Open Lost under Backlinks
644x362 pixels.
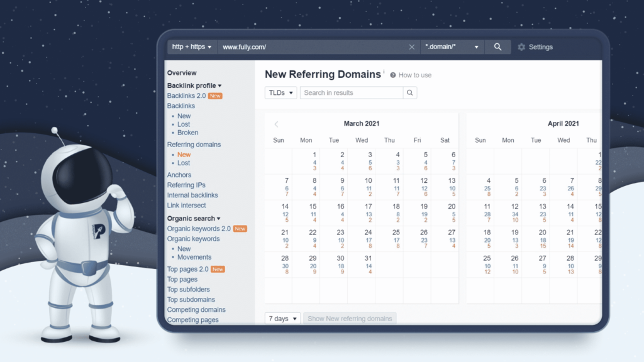coord(184,124)
